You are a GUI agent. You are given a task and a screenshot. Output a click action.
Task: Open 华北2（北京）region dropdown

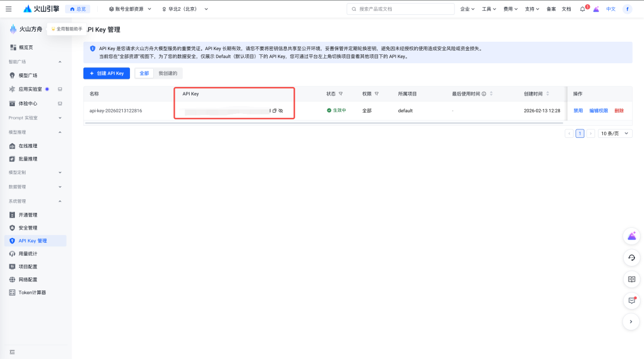pyautogui.click(x=185, y=9)
